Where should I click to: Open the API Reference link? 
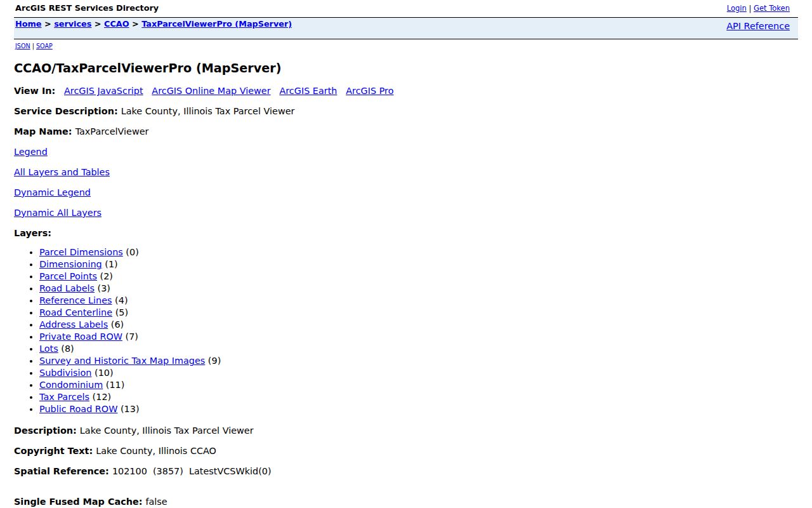758,26
